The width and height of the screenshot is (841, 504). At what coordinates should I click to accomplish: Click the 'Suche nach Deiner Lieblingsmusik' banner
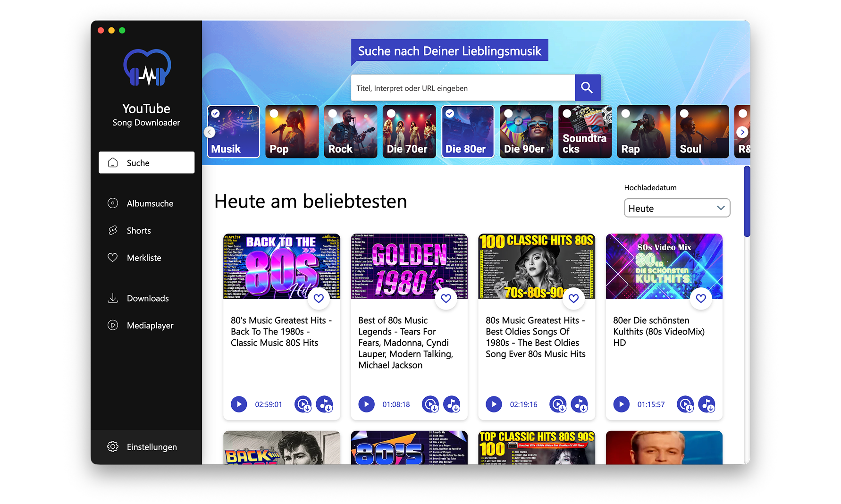tap(450, 50)
